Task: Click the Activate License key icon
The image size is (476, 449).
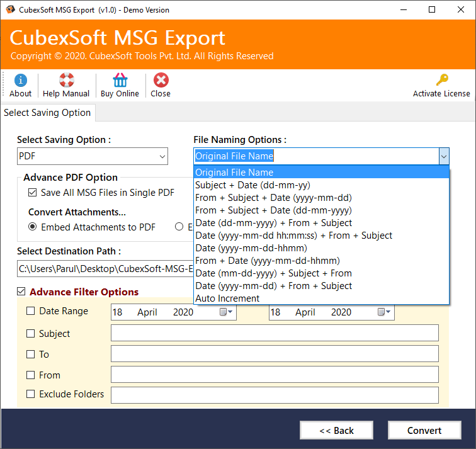Action: 441,81
